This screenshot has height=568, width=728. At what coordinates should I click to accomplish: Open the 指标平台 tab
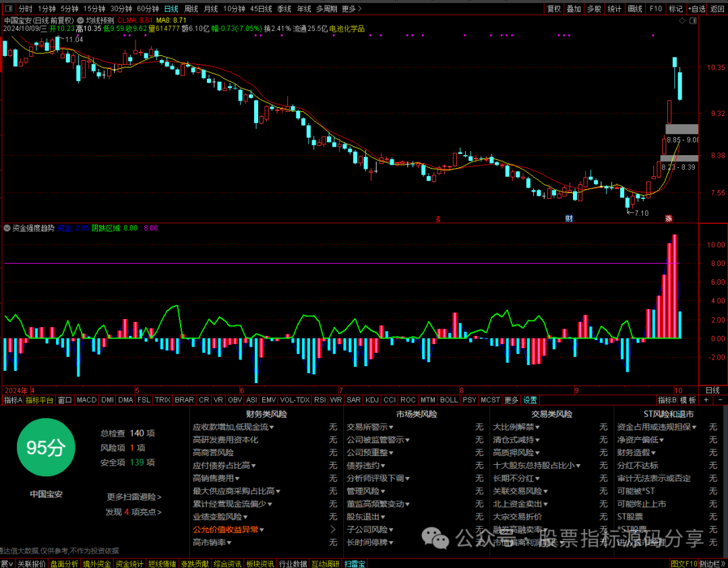pos(40,400)
